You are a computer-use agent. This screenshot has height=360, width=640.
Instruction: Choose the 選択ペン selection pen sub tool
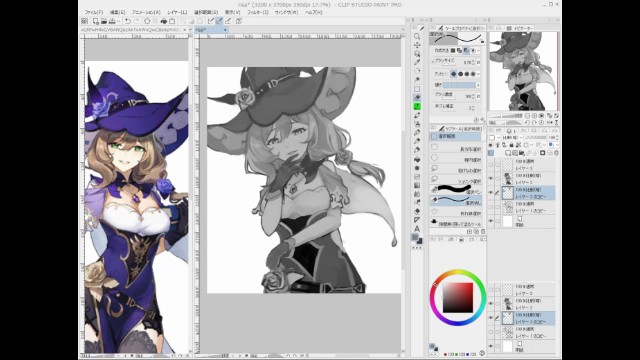(x=456, y=191)
